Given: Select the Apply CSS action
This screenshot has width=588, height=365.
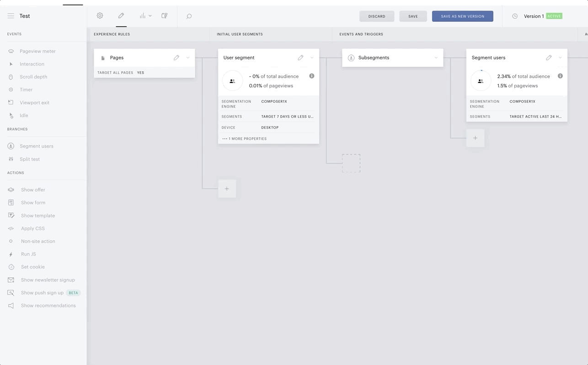Looking at the screenshot, I should pos(33,228).
